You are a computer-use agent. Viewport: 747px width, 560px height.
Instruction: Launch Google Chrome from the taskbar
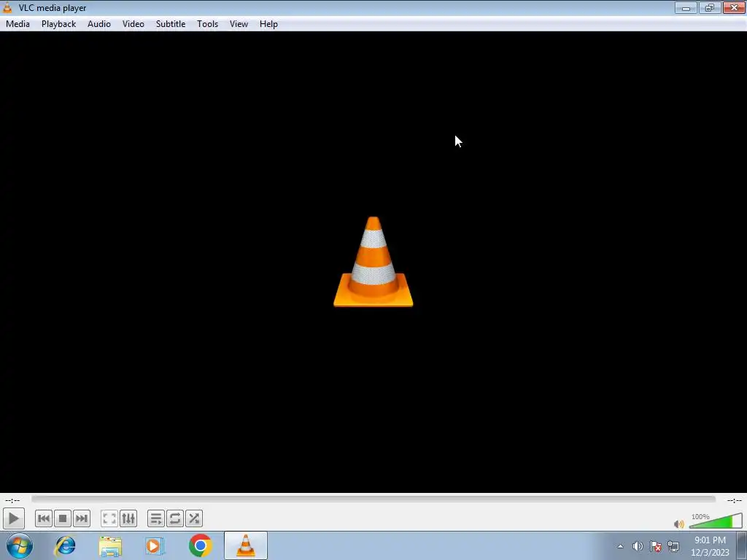pyautogui.click(x=200, y=545)
